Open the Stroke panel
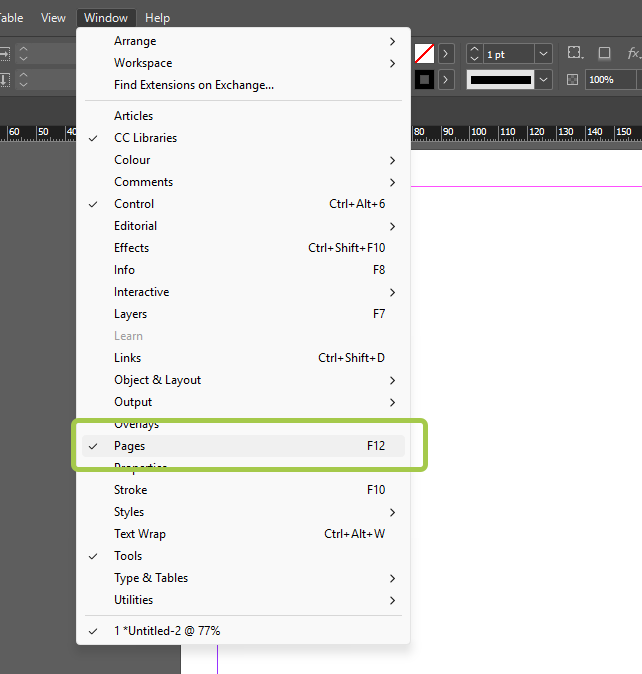The width and height of the screenshot is (642, 674). (x=243, y=490)
